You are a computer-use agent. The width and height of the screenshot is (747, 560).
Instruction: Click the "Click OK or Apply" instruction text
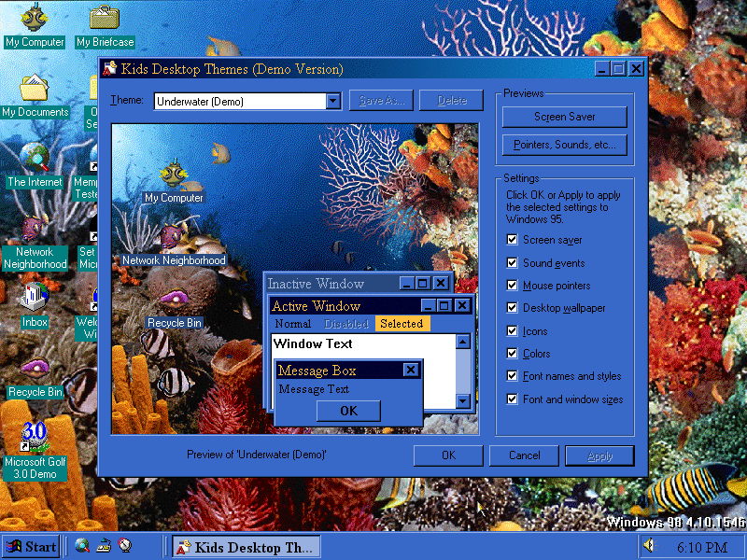[563, 207]
